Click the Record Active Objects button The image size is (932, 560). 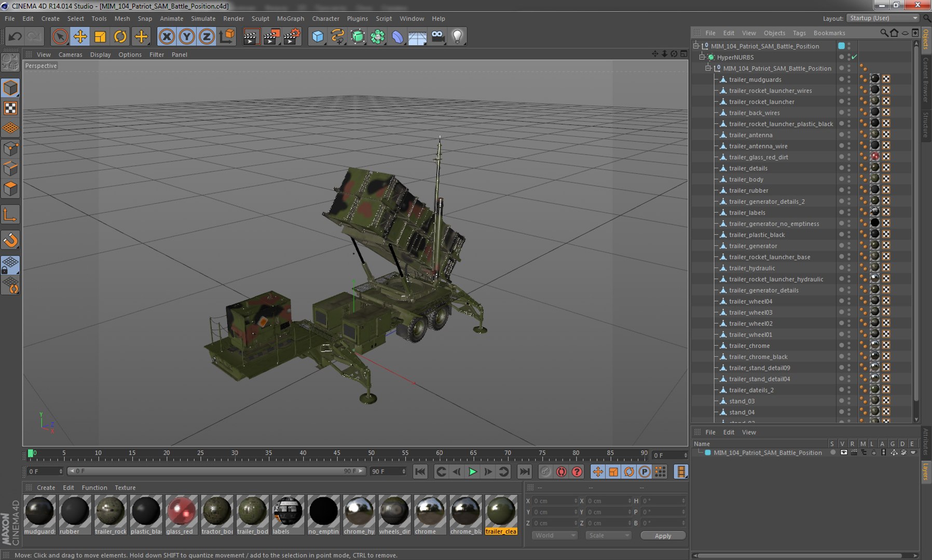[545, 471]
